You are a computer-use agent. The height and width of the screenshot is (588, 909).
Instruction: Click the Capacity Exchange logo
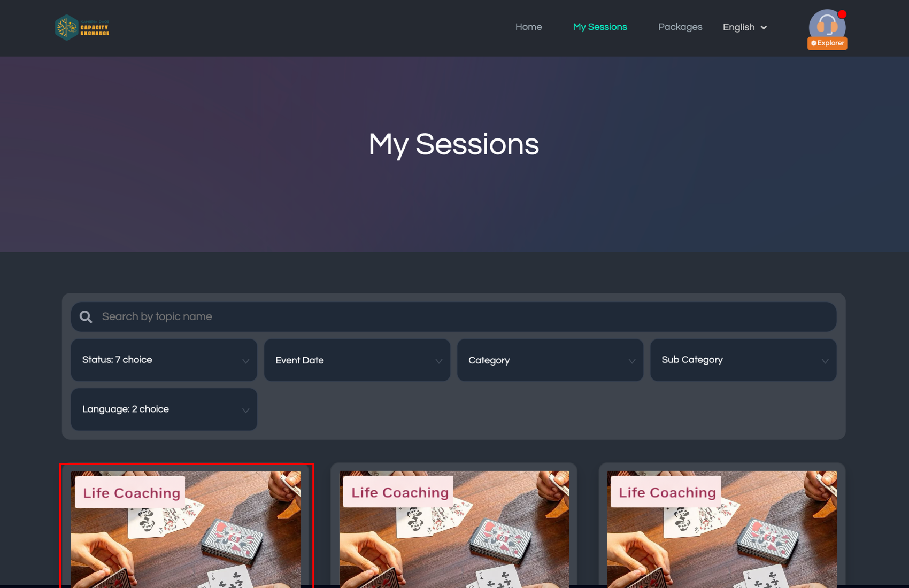coord(82,27)
